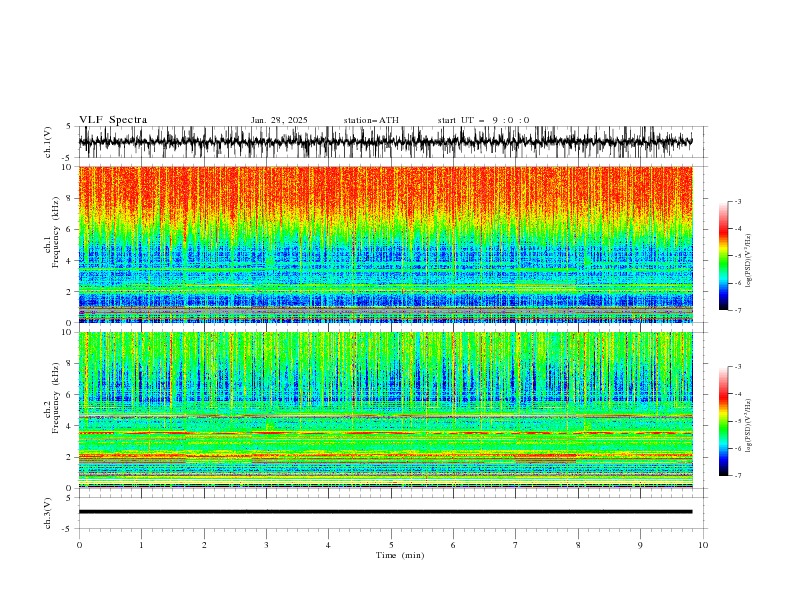Viewport: 792px width, 612px height.
Task: Click the time axis tick label "4"
Action: (x=328, y=545)
